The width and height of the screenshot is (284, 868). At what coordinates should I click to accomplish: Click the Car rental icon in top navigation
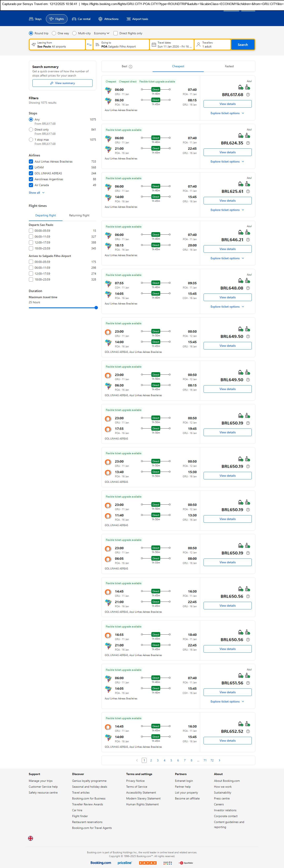(74, 19)
